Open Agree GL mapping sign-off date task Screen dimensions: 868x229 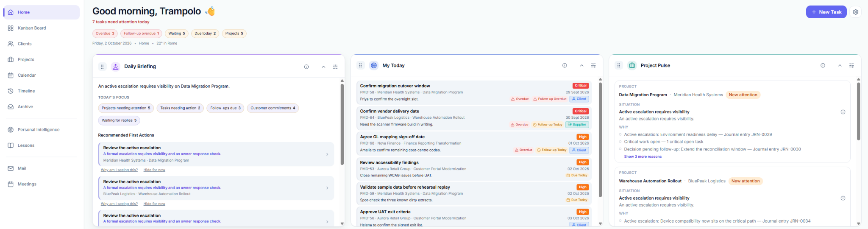(x=474, y=143)
